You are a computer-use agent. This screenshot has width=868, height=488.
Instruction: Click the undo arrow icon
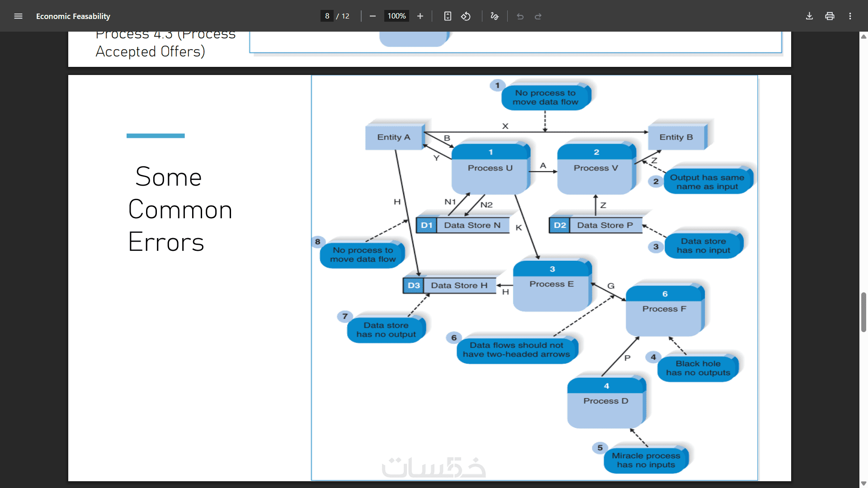(x=520, y=16)
